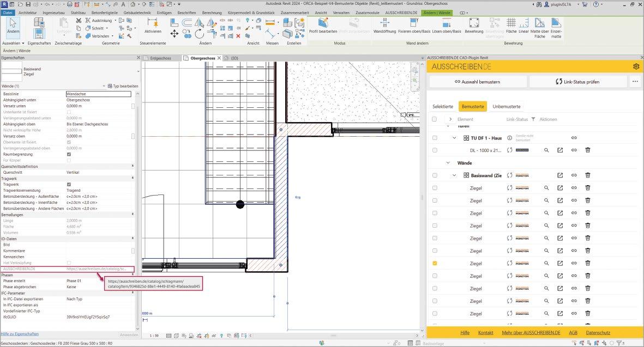The width and height of the screenshot is (644, 347).
Task: Click the three-dots more button
Action: coord(635,82)
